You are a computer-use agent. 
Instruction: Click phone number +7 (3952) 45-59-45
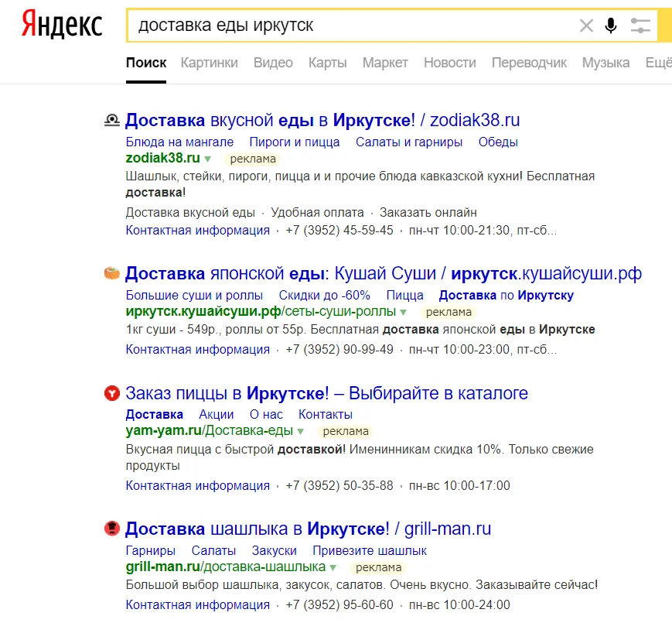[x=339, y=231]
